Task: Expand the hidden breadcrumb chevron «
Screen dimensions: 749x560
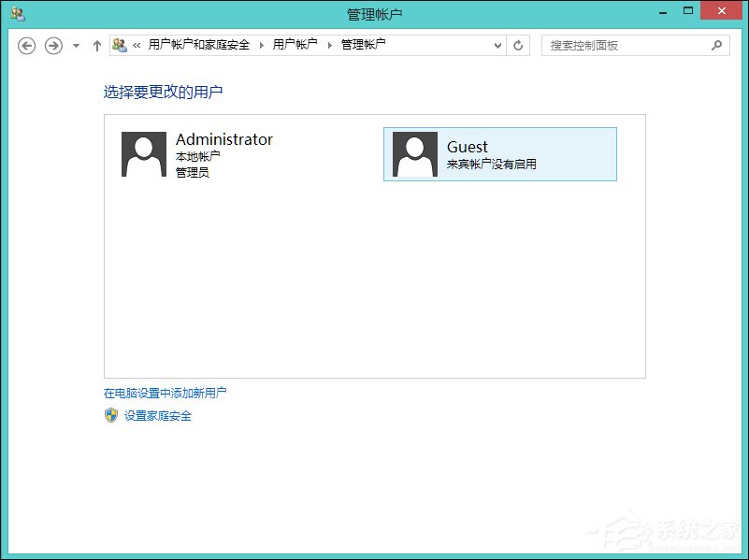Action: pos(137,44)
